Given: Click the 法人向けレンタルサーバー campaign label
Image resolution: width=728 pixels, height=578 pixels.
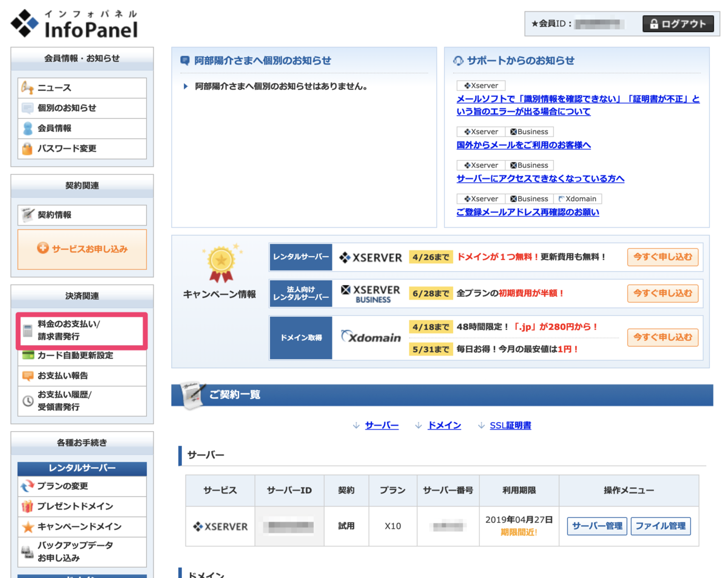Looking at the screenshot, I should pos(301,294).
